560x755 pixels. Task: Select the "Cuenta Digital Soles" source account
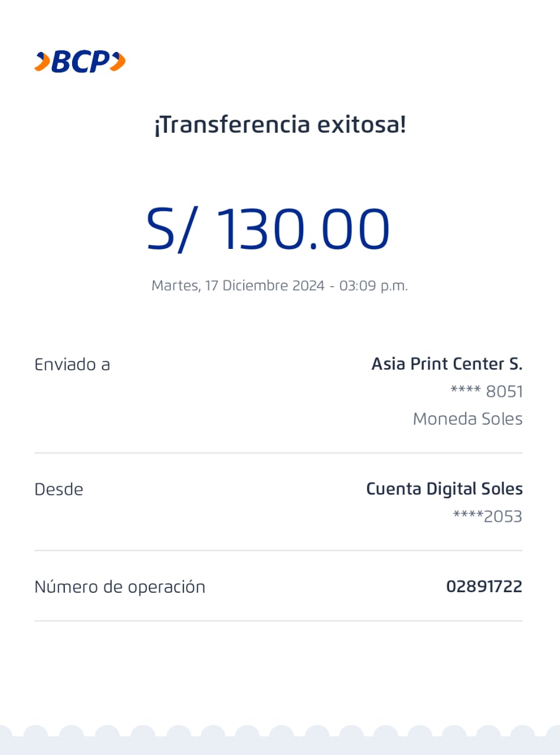click(444, 489)
